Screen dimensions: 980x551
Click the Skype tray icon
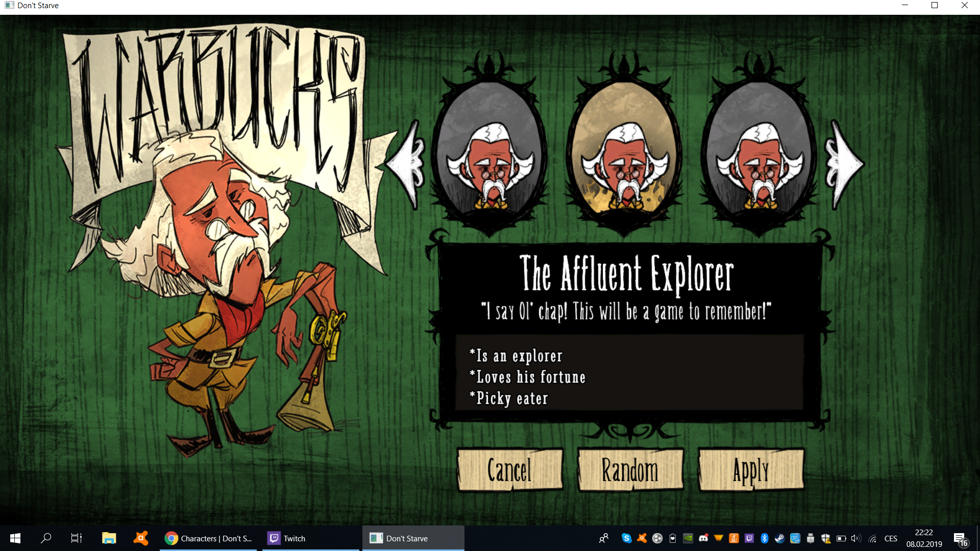pos(626,538)
